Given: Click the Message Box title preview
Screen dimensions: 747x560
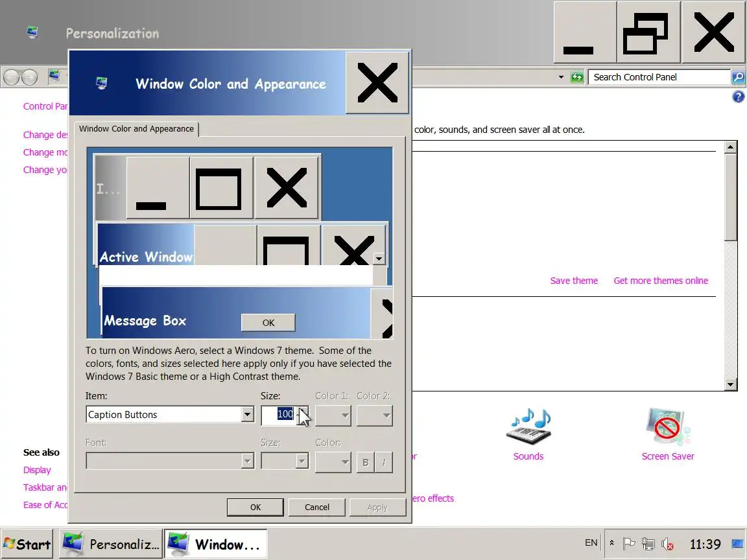Looking at the screenshot, I should 145,320.
